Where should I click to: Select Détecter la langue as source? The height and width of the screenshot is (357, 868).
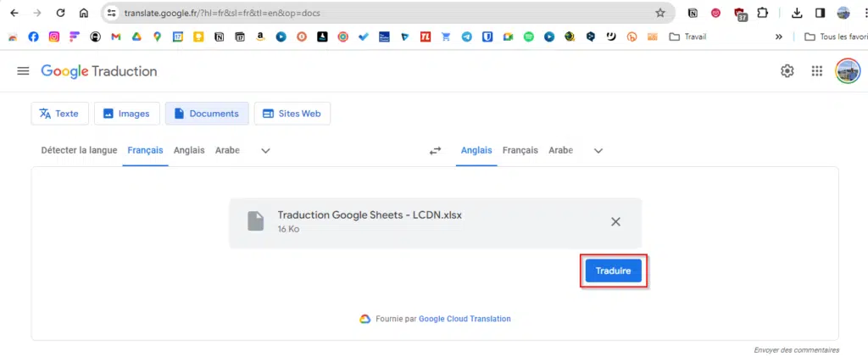click(79, 151)
